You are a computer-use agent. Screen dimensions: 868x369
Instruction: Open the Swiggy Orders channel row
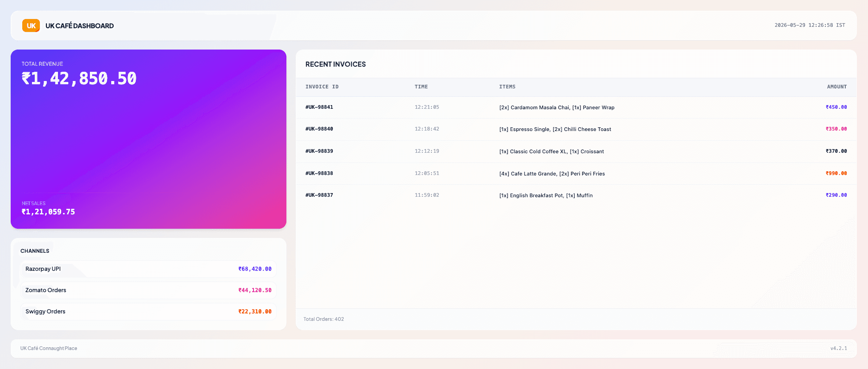(x=148, y=312)
